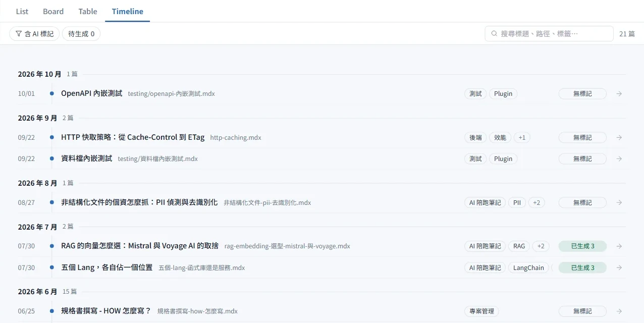Click 已生成 3 badge on 五個 Lang row

pyautogui.click(x=582, y=267)
